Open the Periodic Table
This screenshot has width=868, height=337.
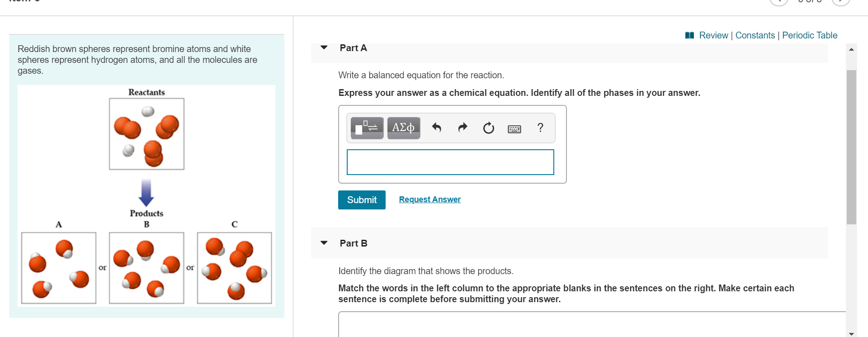(810, 35)
